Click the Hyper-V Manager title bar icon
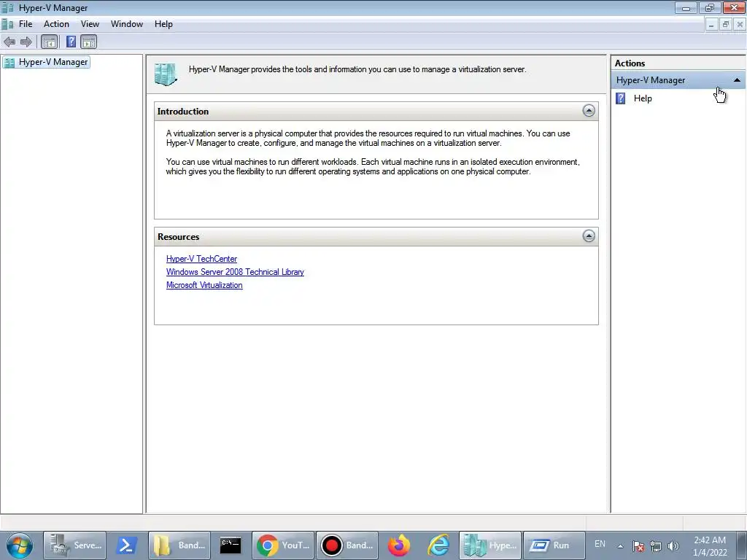Image resolution: width=747 pixels, height=560 pixels. click(x=7, y=8)
